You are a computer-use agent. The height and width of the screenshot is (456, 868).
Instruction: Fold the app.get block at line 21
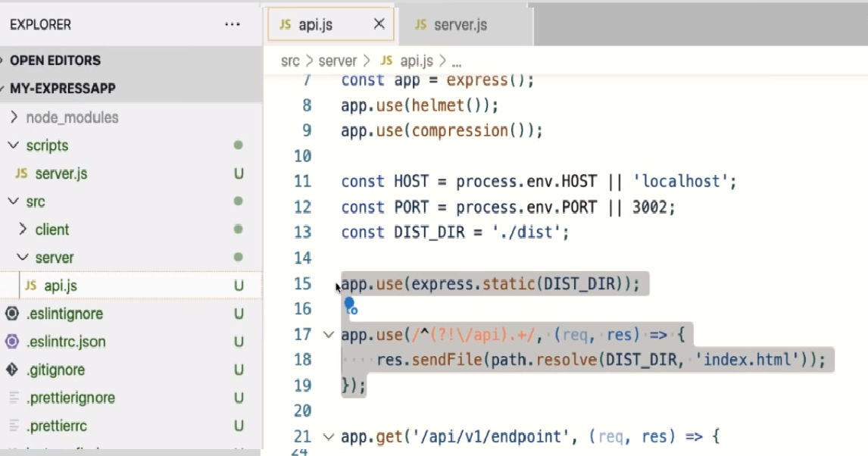[x=329, y=436]
